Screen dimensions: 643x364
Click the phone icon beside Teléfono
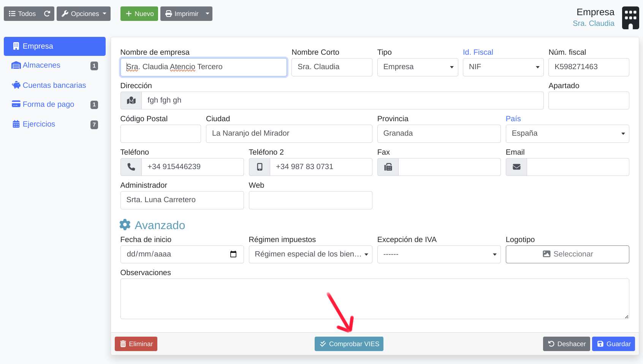[x=131, y=167]
